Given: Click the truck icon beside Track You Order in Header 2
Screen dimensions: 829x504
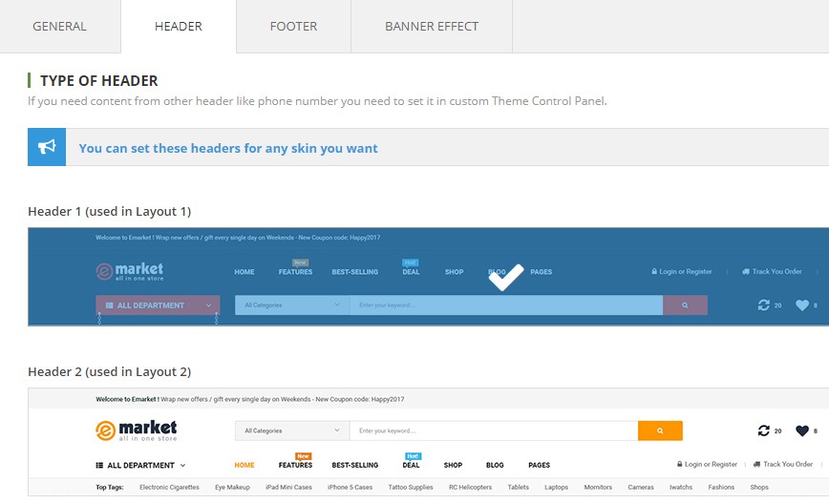Looking at the screenshot, I should coord(756,464).
